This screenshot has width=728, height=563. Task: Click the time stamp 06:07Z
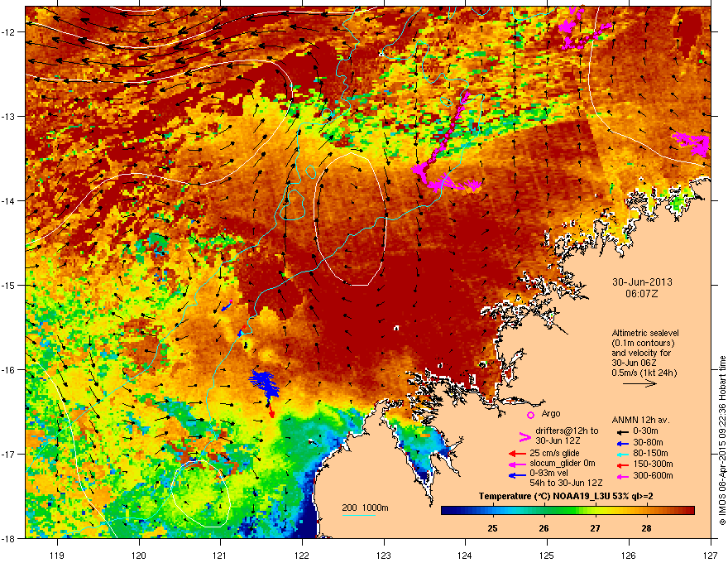click(642, 294)
